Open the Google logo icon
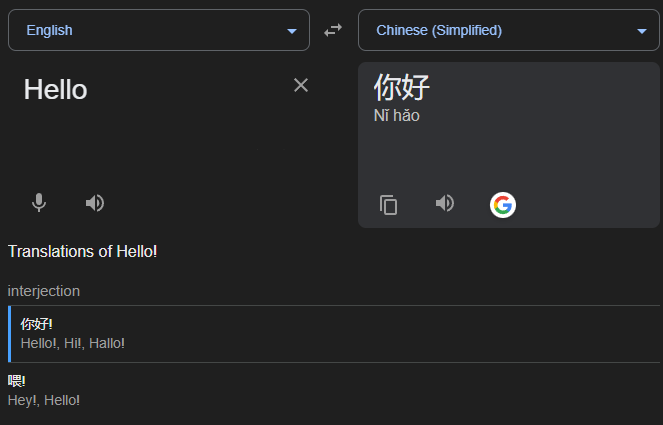663x425 pixels. coord(502,205)
